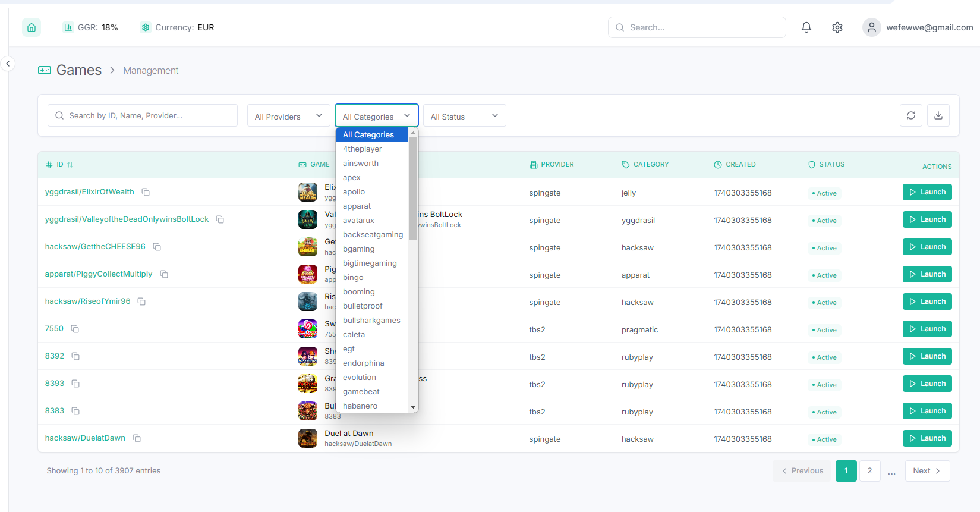Open settings gear icon

pyautogui.click(x=837, y=27)
